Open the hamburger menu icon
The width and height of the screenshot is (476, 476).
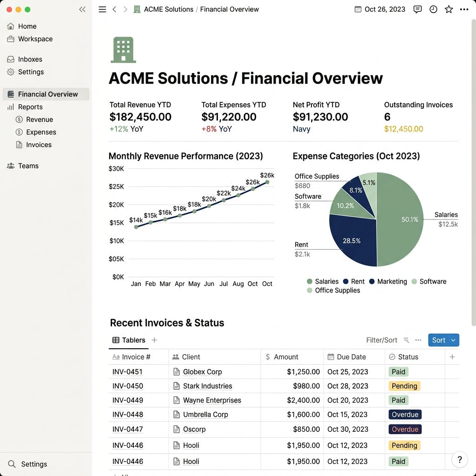pos(102,9)
